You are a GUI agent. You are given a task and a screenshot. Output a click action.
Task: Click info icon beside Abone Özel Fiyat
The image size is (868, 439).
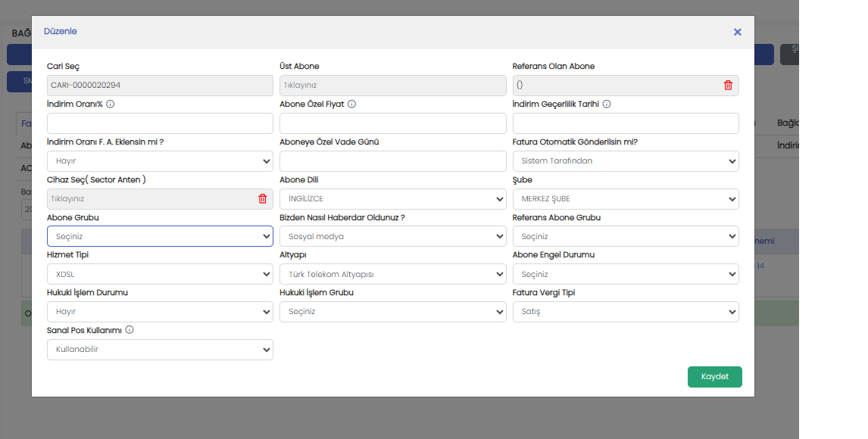point(352,104)
